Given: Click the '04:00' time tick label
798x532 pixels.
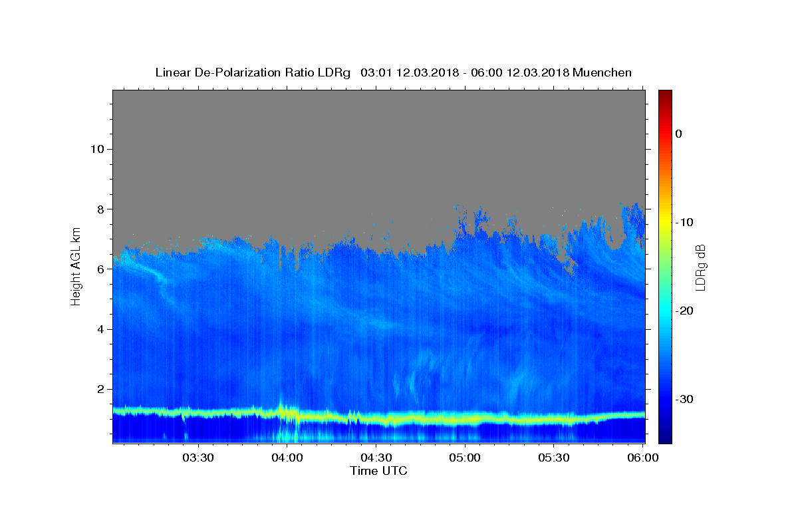Looking at the screenshot, I should 287,458.
